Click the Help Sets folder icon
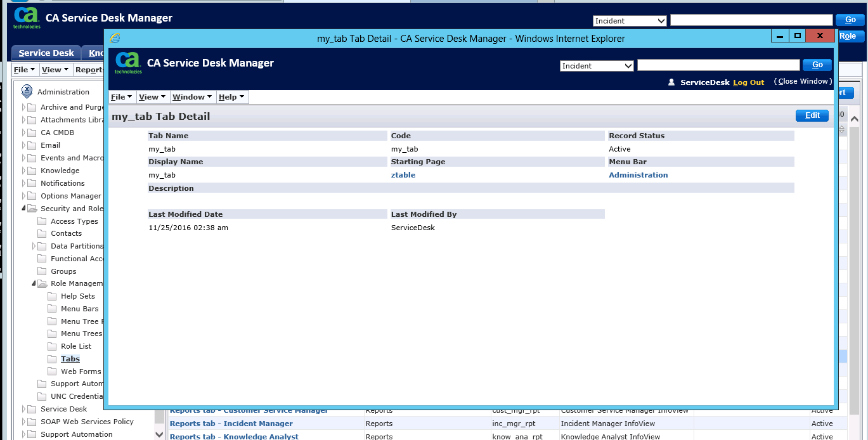Image resolution: width=868 pixels, height=440 pixels. 52,296
